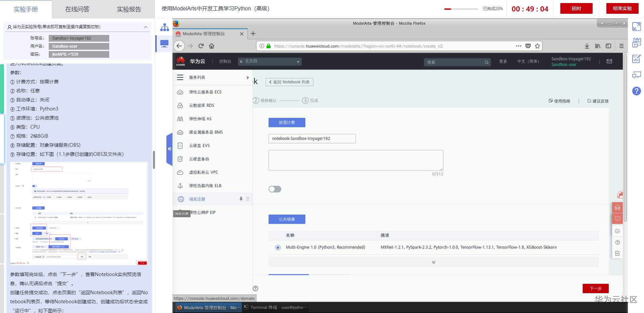
Task: Select the 公共镜像 button
Action: click(x=287, y=219)
